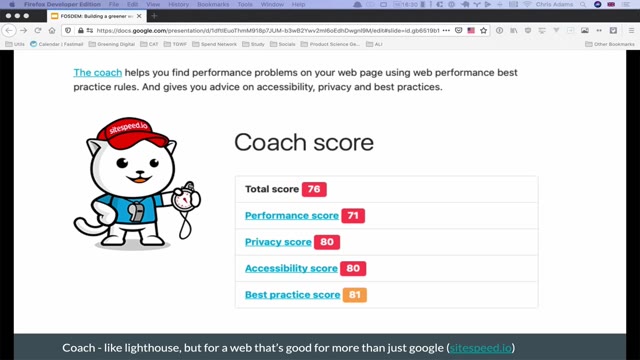Image resolution: width=640 pixels, height=360 pixels.
Task: Click the Performance score 71 badge
Action: pos(353,216)
